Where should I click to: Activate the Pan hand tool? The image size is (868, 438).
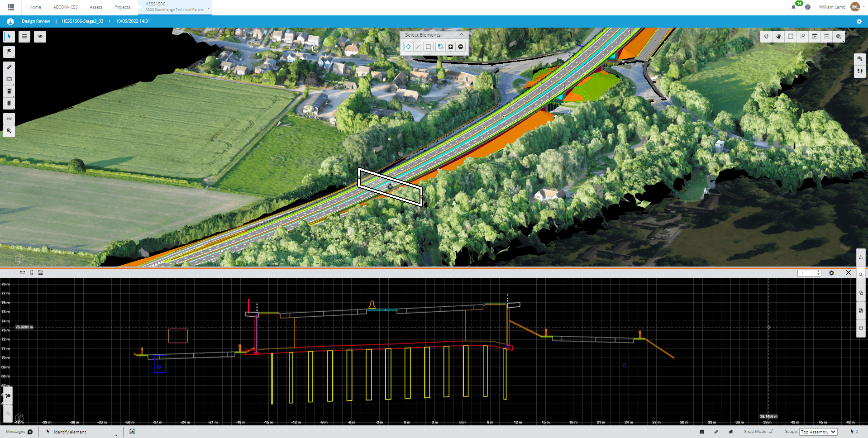point(778,36)
